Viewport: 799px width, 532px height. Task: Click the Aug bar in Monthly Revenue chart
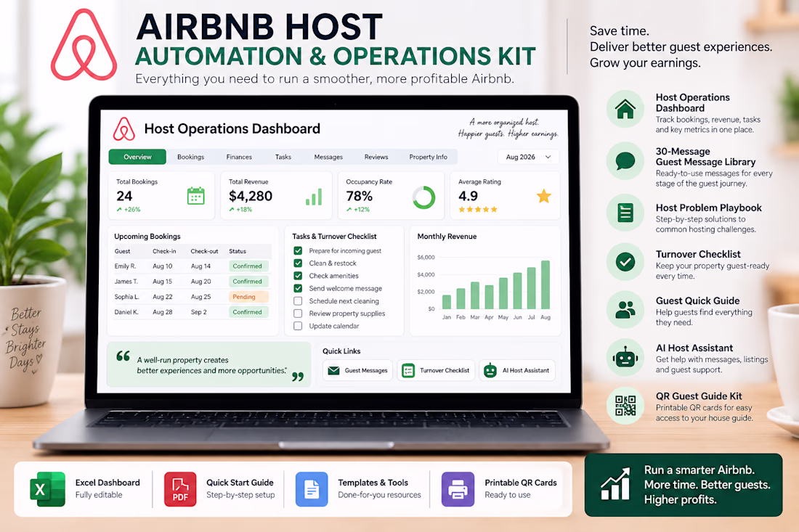point(545,285)
